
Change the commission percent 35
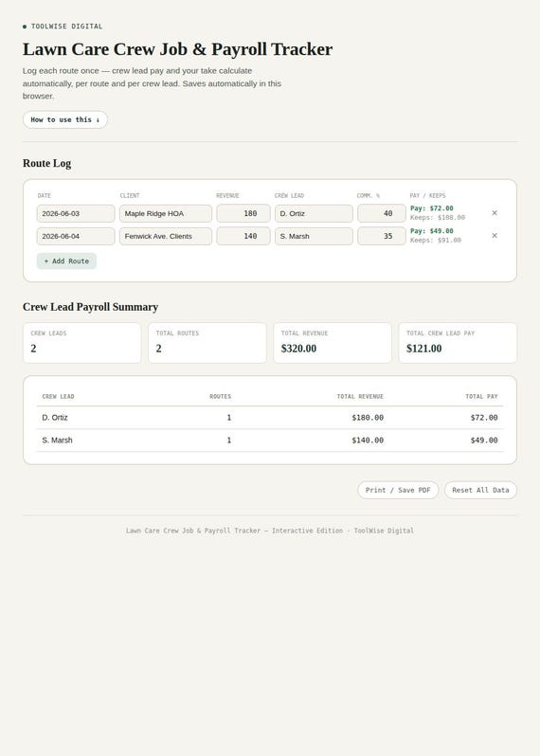coord(382,236)
